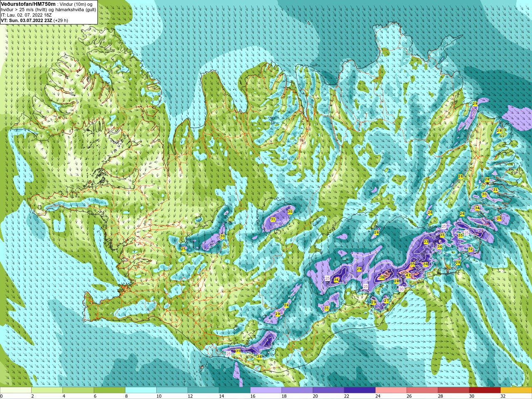532x399 pixels.
Task: Pick the 20–22 m/s violet legend swatch
Action: [329, 390]
